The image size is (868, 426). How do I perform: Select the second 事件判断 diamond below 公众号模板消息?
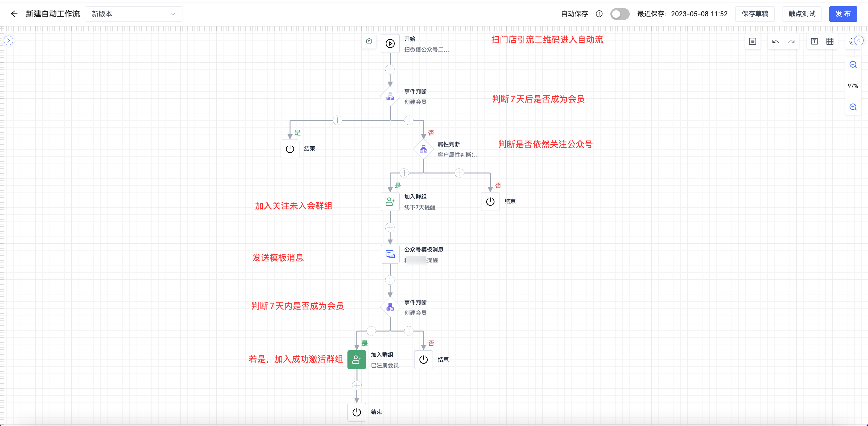(x=390, y=307)
